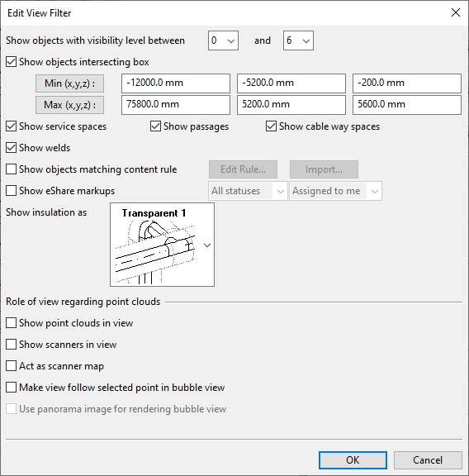Toggle the Show service spaces checkbox
This screenshot has width=469, height=476.
(x=12, y=126)
